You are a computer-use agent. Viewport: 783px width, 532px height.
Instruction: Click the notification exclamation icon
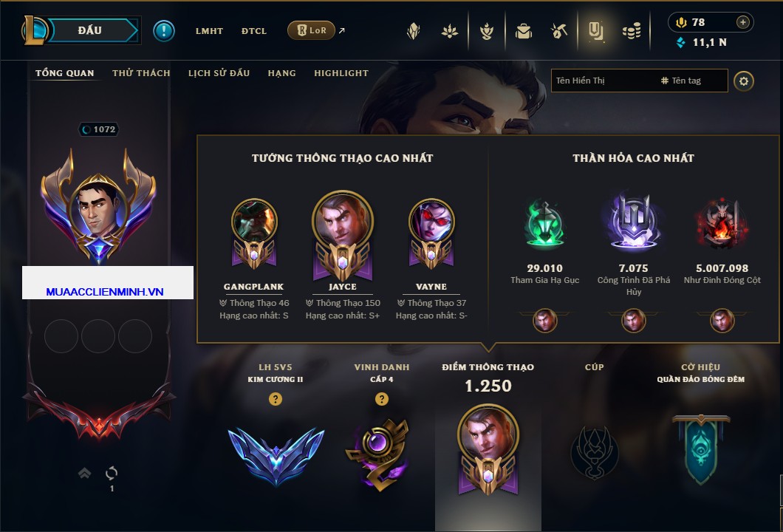pyautogui.click(x=164, y=31)
